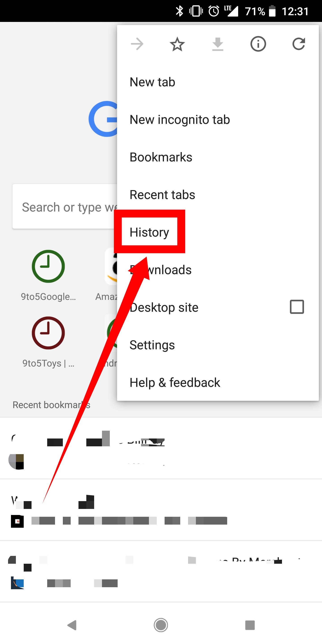Reload the page using the refresh icon
Viewport: 322px width, 644px height.
[299, 44]
